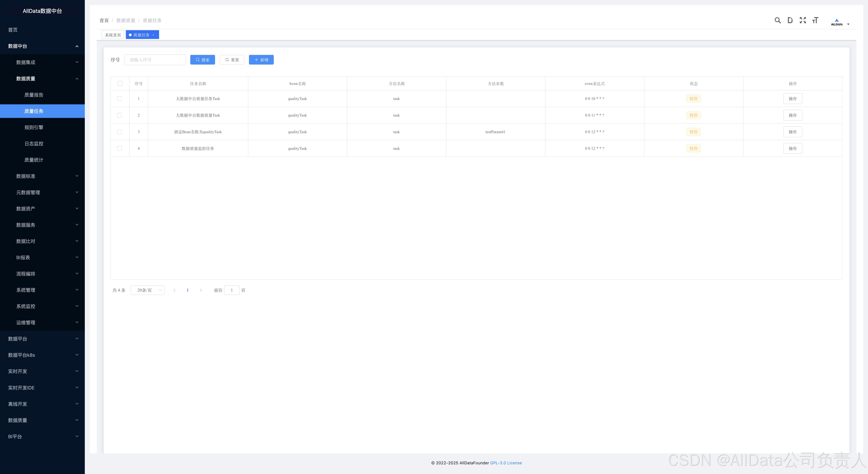The image size is (868, 474).
Task: Open the 20条/页 page size dropdown
Action: [148, 290]
